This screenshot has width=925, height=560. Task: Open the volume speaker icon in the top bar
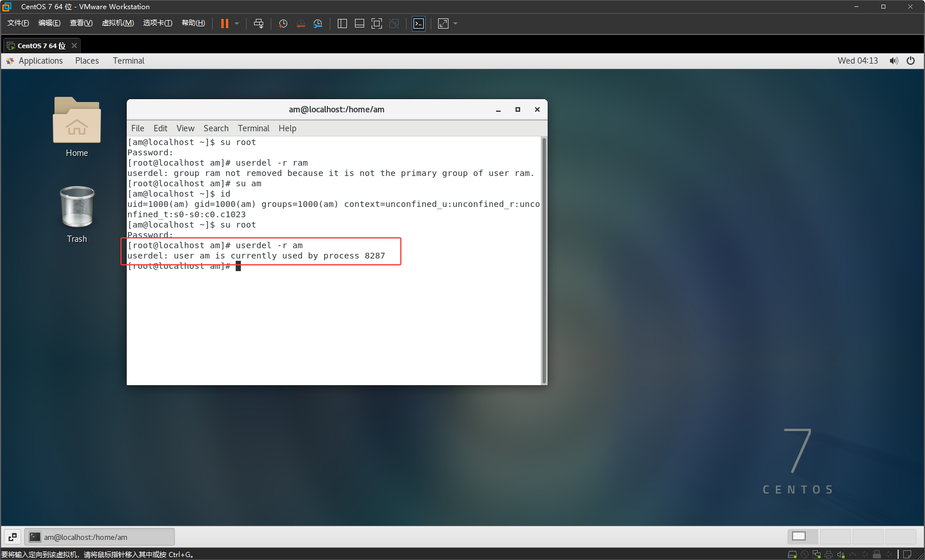(893, 61)
